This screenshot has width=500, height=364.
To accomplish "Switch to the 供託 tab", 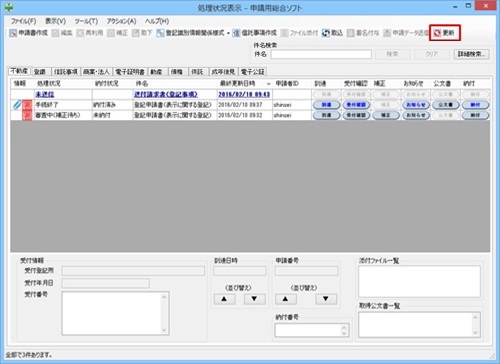I will pos(198,72).
